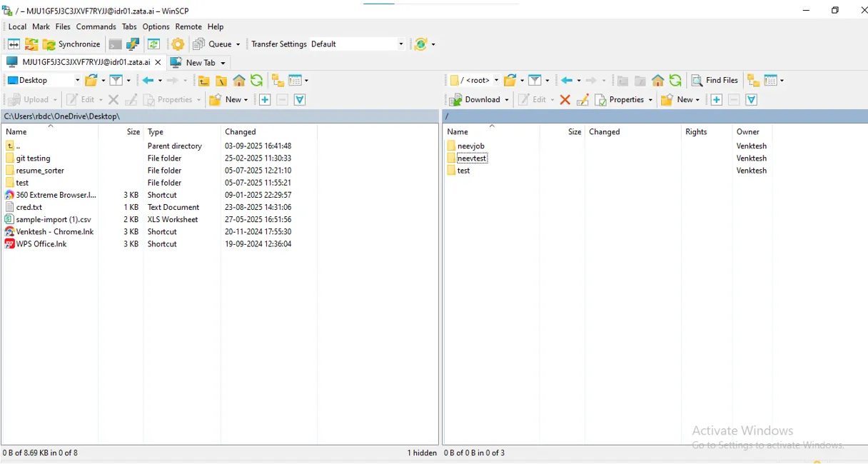Open the Tabs menu
868x464 pixels.
[x=129, y=26]
